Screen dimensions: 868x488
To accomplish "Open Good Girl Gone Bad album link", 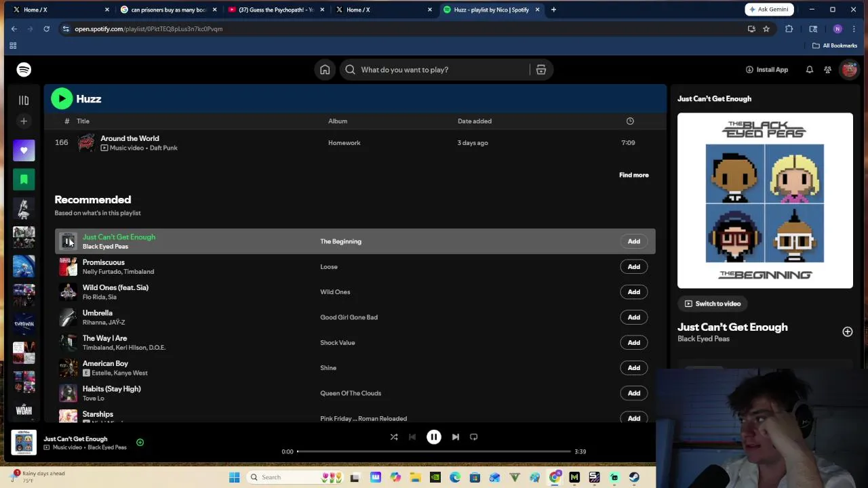I will [x=349, y=317].
